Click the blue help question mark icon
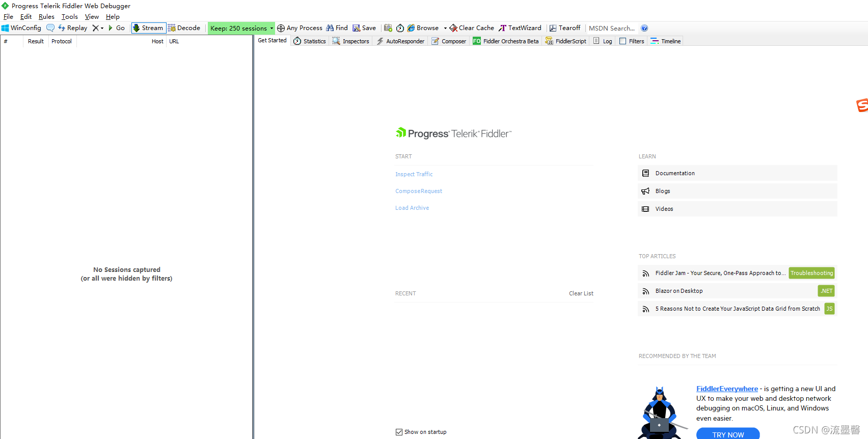 [644, 28]
